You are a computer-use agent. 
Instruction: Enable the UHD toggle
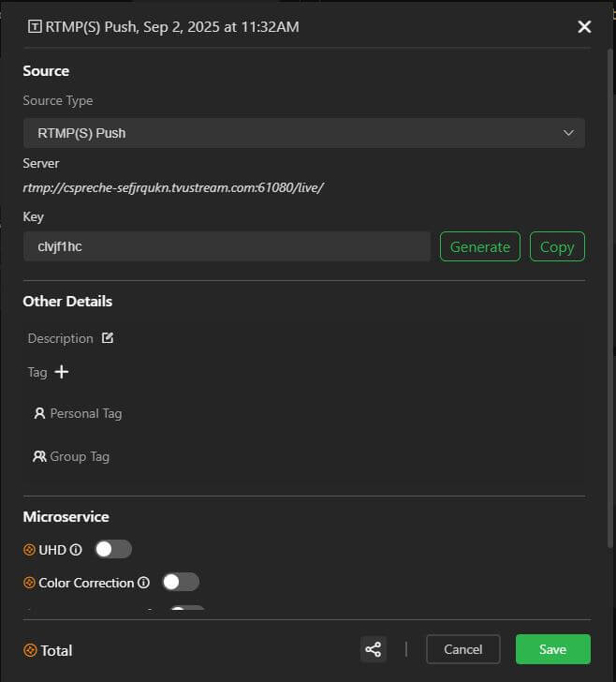[113, 549]
